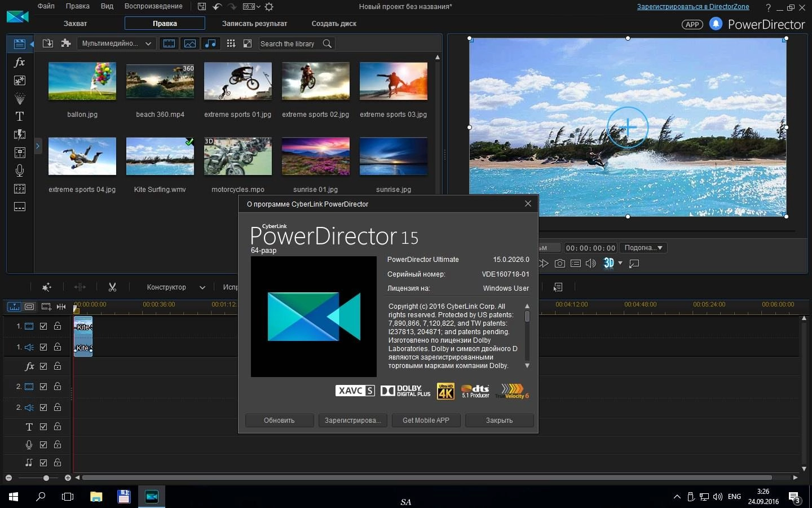This screenshot has width=812, height=508.
Task: Toggle video track 2 checkbox
Action: click(x=43, y=387)
